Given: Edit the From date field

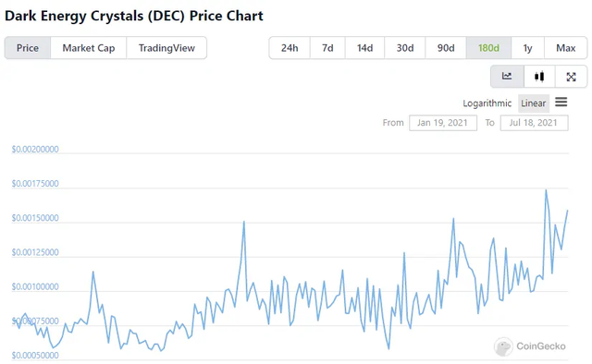Looking at the screenshot, I should tap(443, 123).
